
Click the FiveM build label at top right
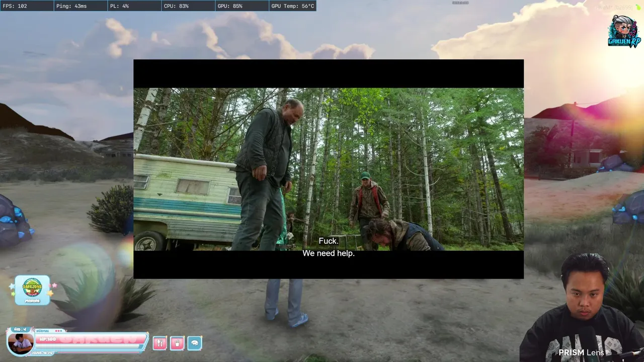click(616, 8)
